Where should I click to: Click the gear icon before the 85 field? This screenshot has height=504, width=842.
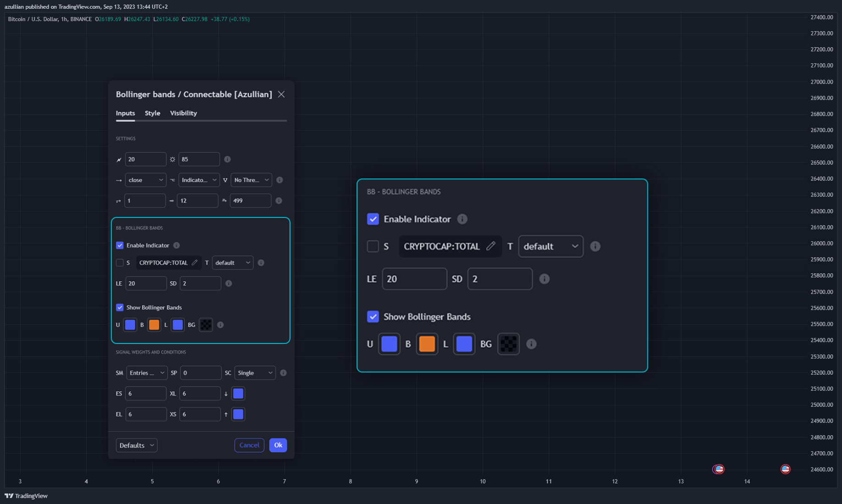pyautogui.click(x=173, y=160)
